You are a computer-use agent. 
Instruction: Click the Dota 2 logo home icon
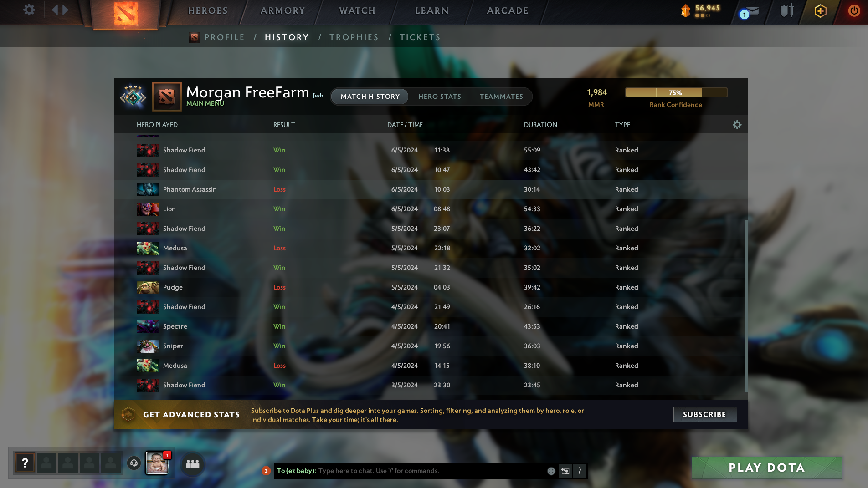[x=126, y=14]
